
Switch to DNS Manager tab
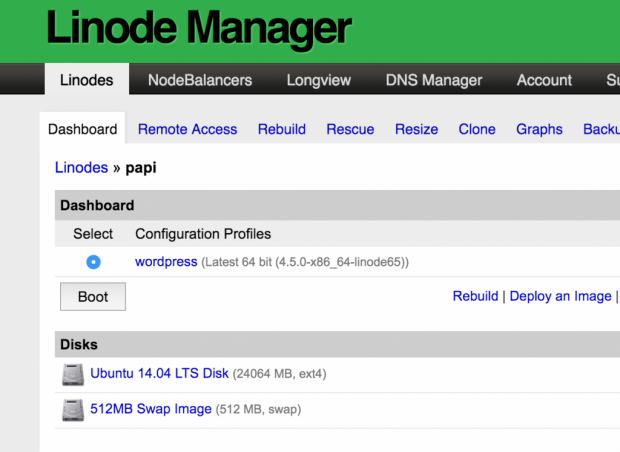tap(434, 80)
